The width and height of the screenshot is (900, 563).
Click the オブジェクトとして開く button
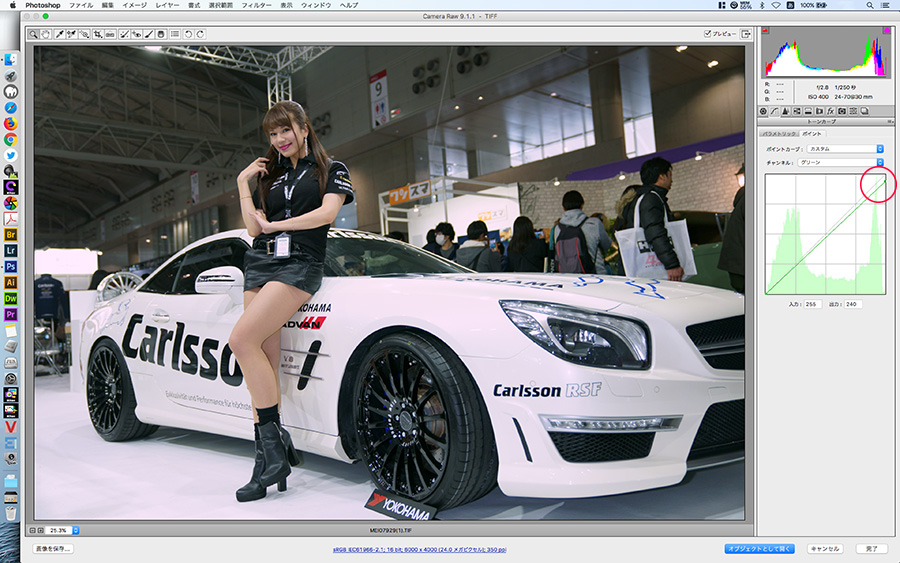759,549
